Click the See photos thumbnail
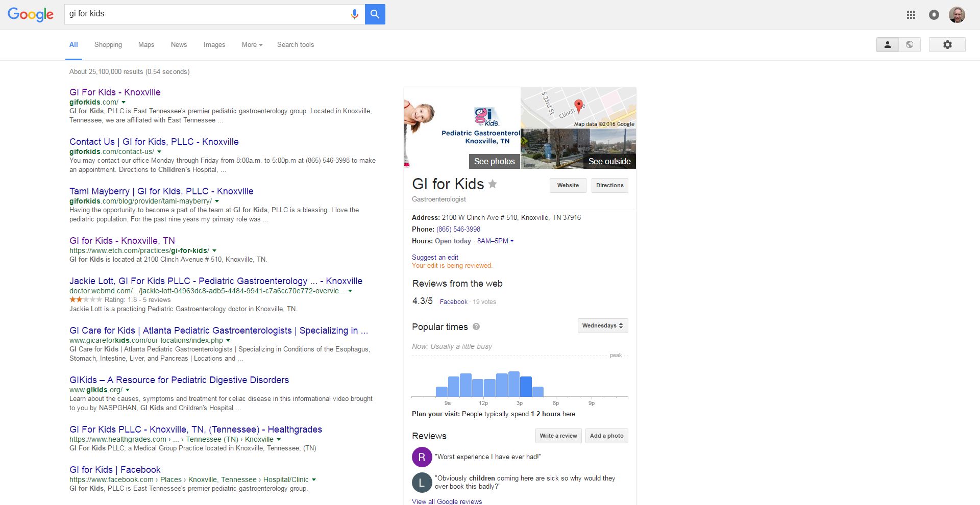980x505 pixels. [x=462, y=128]
